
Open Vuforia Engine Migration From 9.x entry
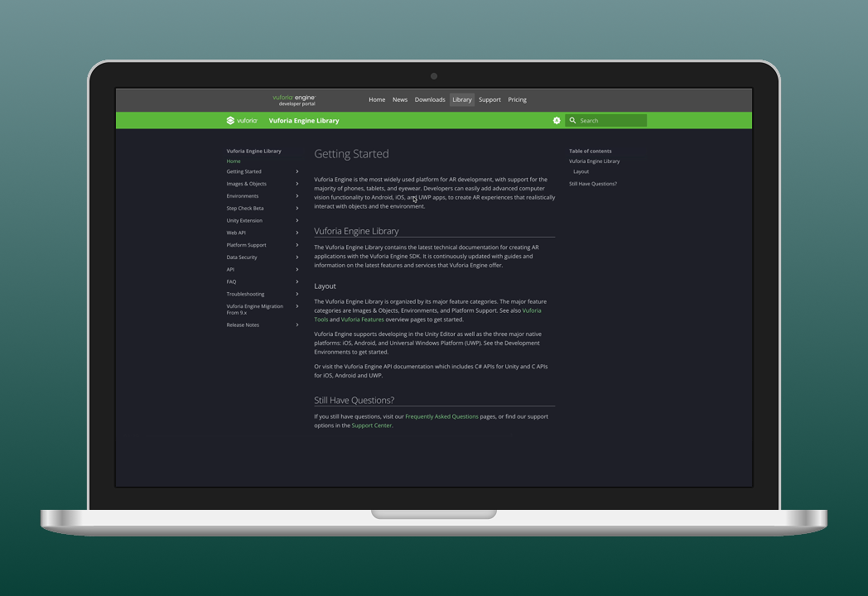point(254,310)
